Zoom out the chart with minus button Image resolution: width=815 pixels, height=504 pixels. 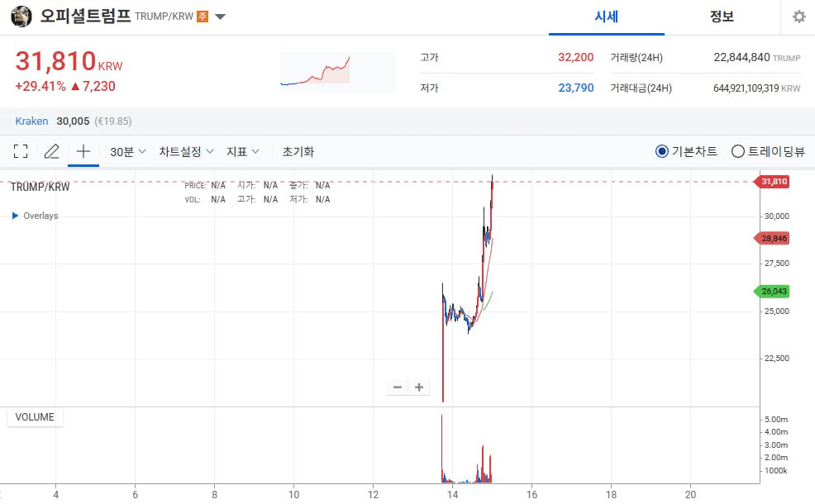tap(398, 388)
